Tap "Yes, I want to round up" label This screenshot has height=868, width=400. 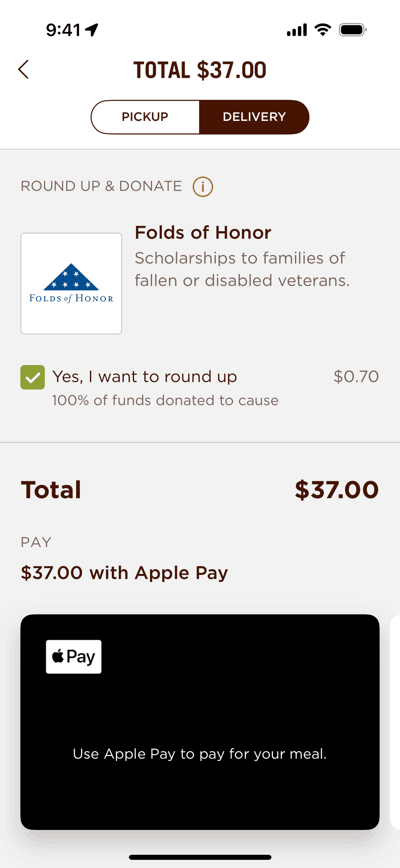pyautogui.click(x=145, y=377)
